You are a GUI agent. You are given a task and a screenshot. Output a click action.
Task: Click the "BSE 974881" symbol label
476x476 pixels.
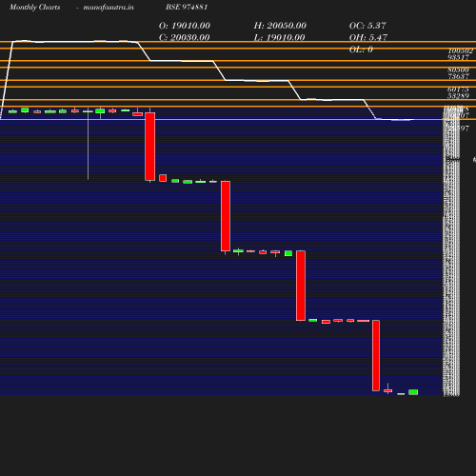(x=187, y=7)
